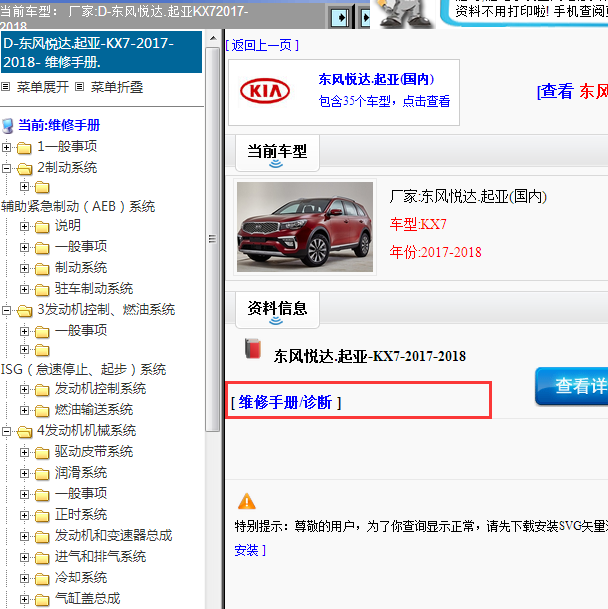This screenshot has height=609, width=608.
Task: Click the 1一般事项 folder icon
Action: tap(24, 148)
